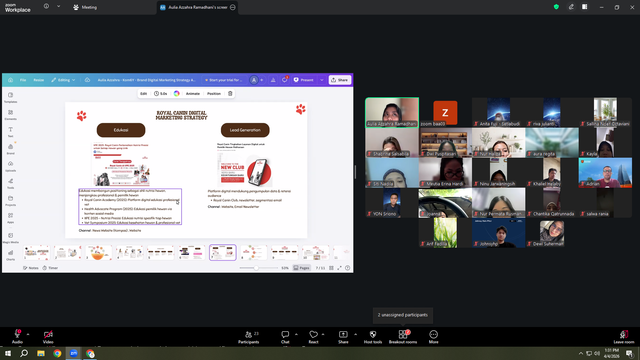This screenshot has width=640, height=360.
Task: Select slide 3 thumbnail with orange bowl
Action: point(98,253)
